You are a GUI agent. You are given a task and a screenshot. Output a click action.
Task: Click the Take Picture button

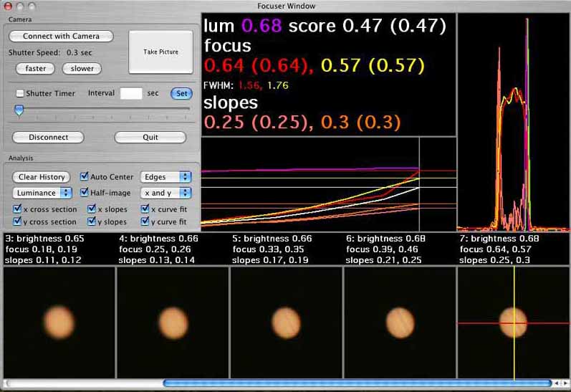click(x=160, y=52)
